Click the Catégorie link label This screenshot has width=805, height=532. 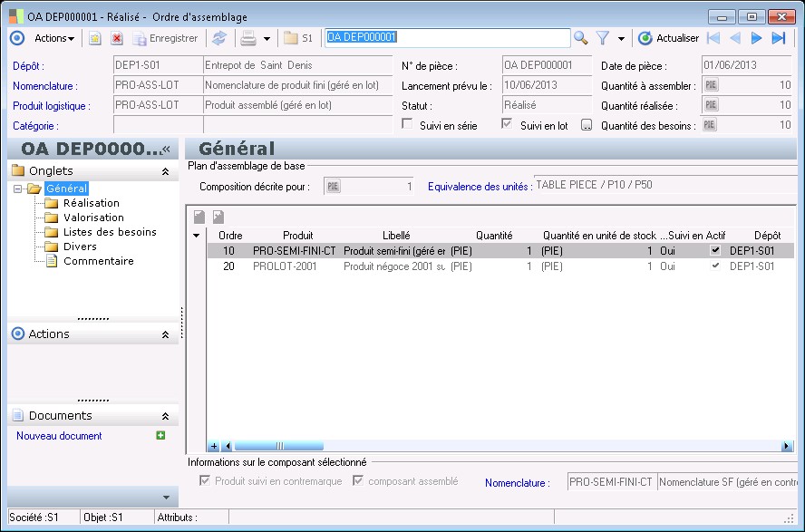(x=35, y=126)
